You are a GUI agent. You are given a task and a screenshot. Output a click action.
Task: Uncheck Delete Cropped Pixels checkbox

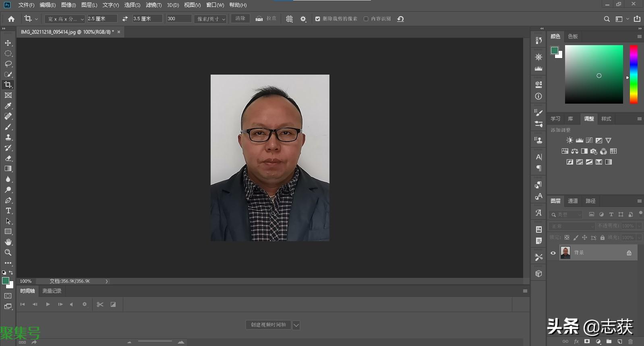[318, 19]
